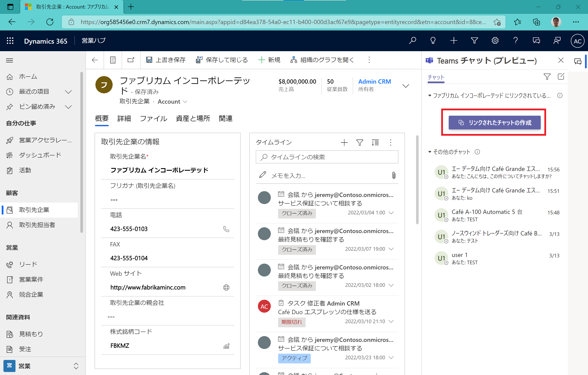Open the Café A-100 Automatic 5 台 chat
588x375 pixels.
coord(497,215)
